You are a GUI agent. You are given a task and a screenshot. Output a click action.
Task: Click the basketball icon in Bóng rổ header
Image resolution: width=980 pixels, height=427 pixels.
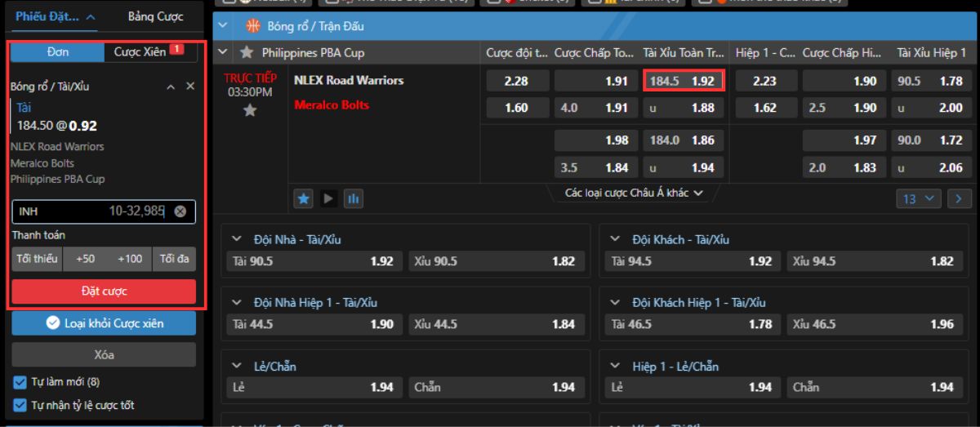coord(252,26)
